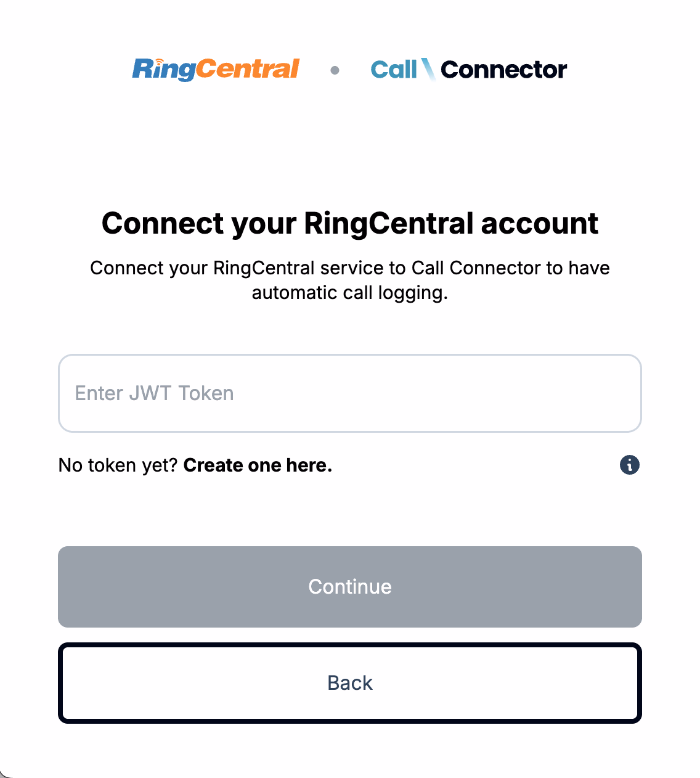
Task: Click the automatic call logging description text
Action: [x=349, y=280]
